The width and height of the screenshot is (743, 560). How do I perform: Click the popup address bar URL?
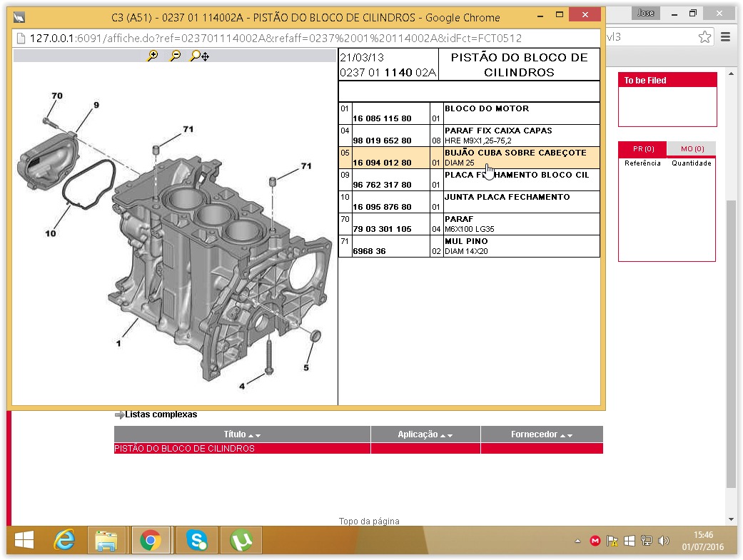[276, 39]
